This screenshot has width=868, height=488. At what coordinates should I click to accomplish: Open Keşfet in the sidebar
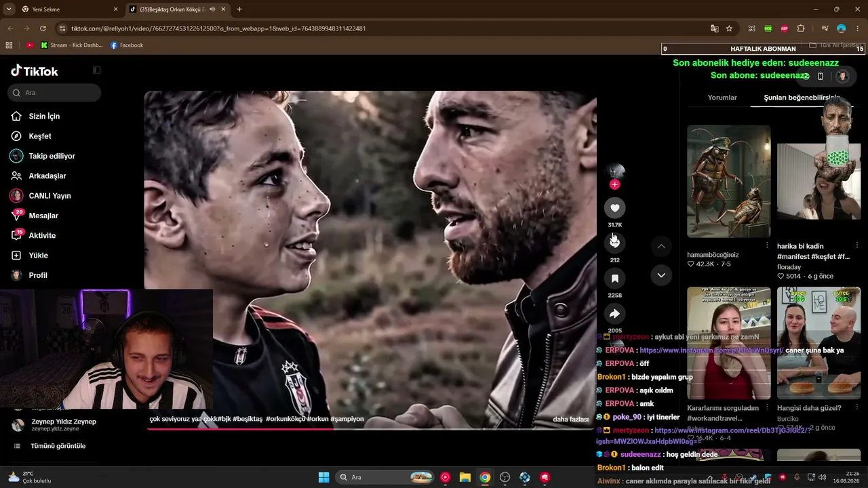coord(39,136)
